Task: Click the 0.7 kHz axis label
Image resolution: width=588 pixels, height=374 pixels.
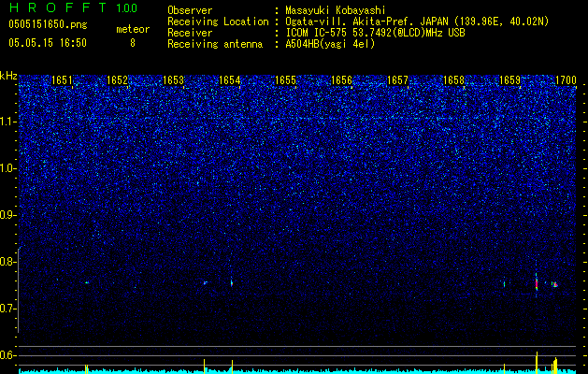Action: 8,309
